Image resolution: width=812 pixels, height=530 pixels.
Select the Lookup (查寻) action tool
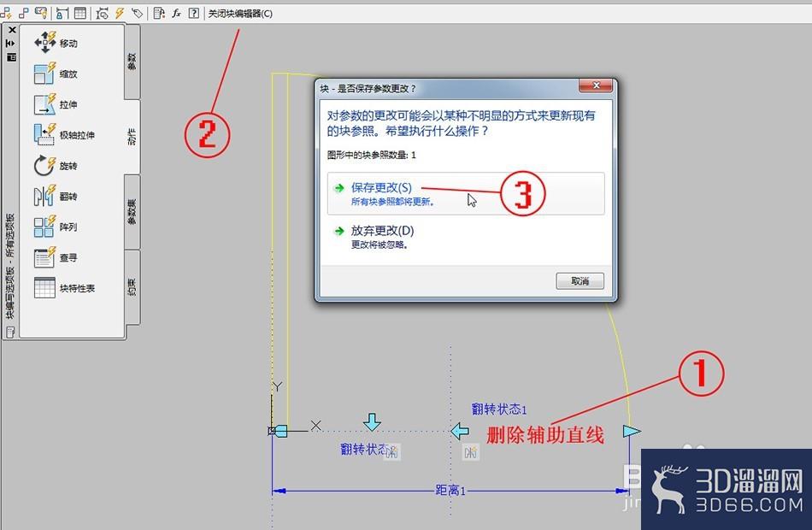click(x=56, y=257)
